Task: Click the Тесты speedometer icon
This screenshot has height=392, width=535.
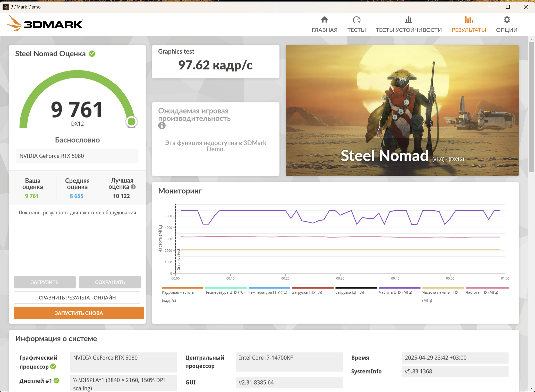Action: coord(356,20)
